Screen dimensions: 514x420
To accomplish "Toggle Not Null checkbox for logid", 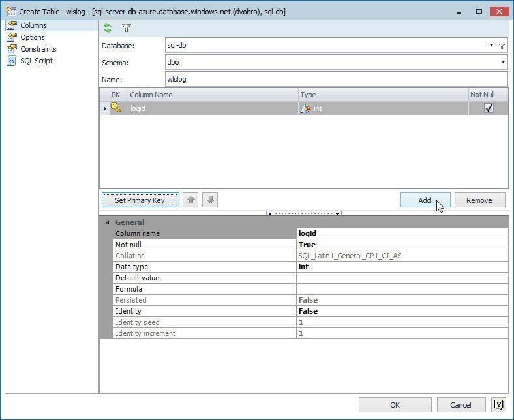I will (489, 108).
